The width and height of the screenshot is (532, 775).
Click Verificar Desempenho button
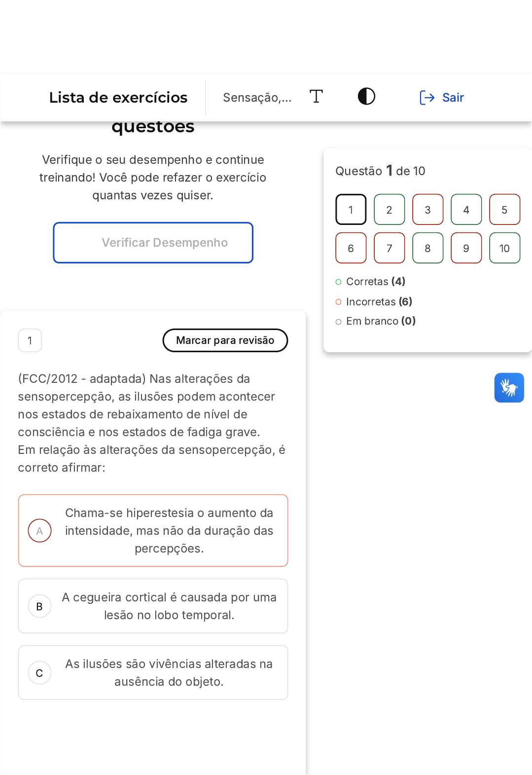[x=153, y=243]
